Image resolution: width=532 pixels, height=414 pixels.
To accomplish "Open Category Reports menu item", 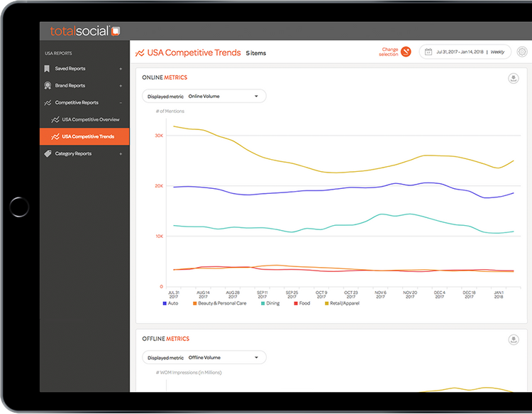I will click(x=84, y=153).
